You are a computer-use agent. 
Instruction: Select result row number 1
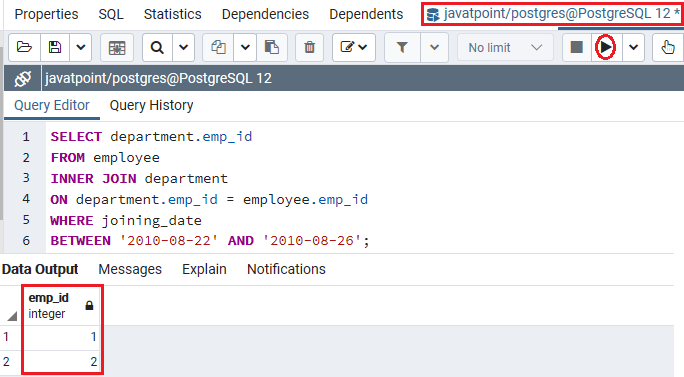[6, 337]
